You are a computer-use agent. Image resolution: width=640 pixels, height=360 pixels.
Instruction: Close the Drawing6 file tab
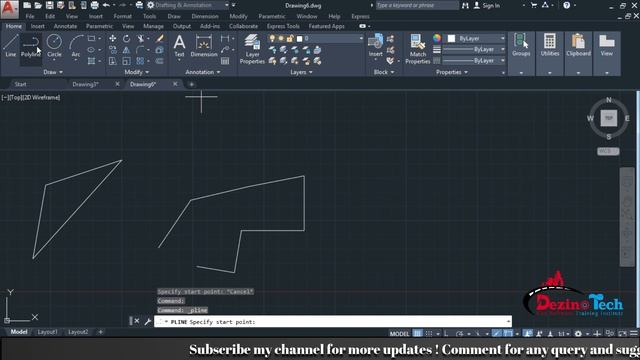(x=175, y=84)
